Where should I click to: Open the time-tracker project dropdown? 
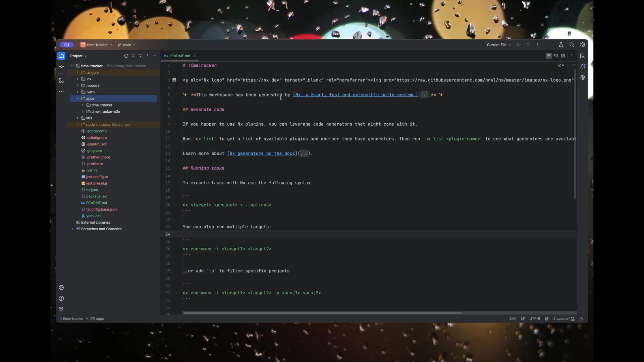click(x=96, y=45)
